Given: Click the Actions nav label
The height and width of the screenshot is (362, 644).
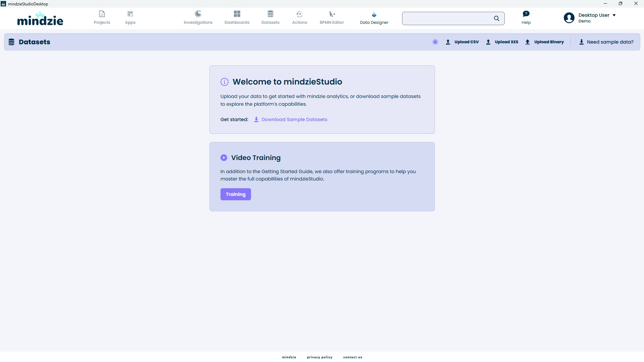Looking at the screenshot, I should coord(300,22).
